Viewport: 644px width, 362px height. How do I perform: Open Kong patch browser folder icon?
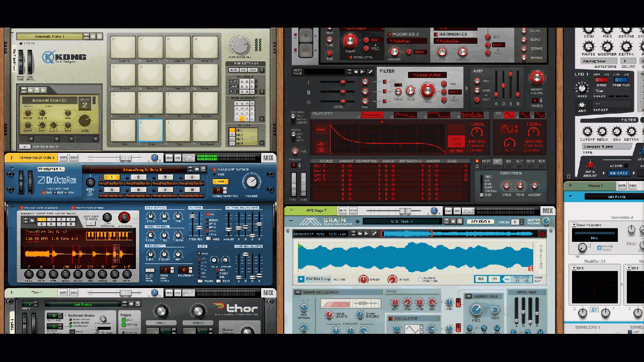[x=94, y=36]
